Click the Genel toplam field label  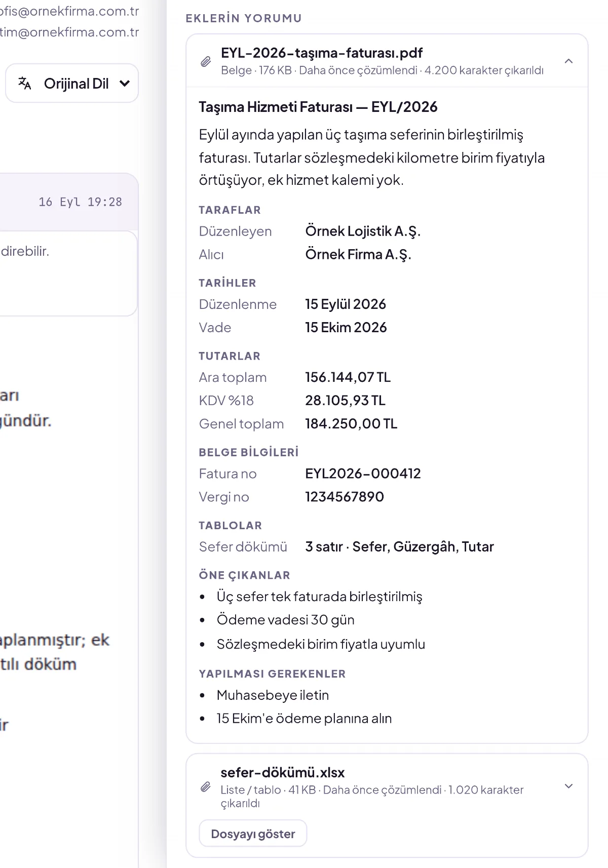(x=241, y=424)
